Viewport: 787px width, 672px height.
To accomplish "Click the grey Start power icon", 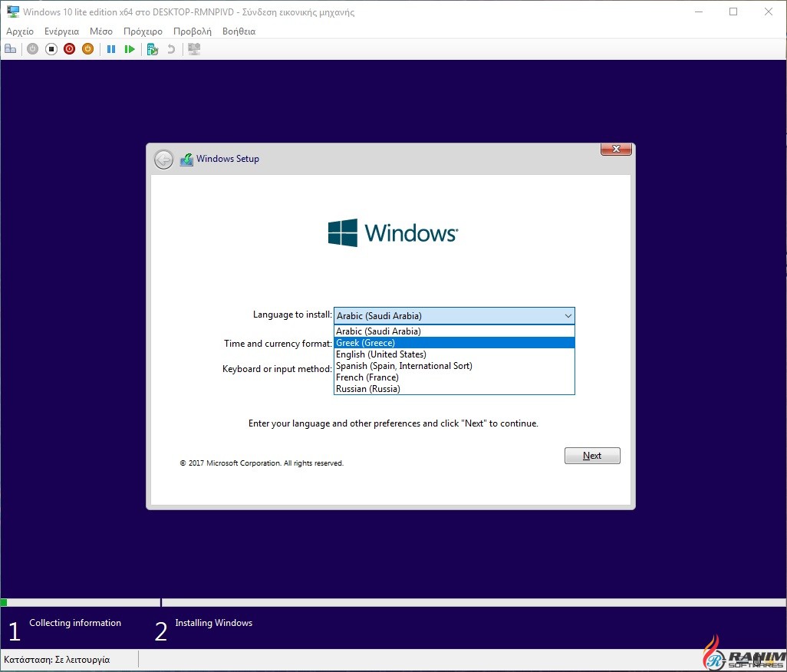I will click(33, 49).
